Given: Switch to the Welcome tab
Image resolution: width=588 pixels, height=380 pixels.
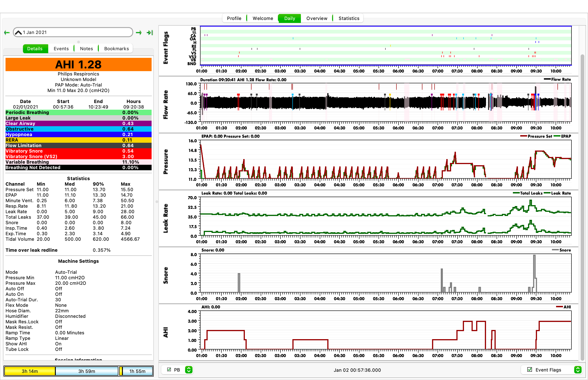Looking at the screenshot, I should pyautogui.click(x=263, y=18).
